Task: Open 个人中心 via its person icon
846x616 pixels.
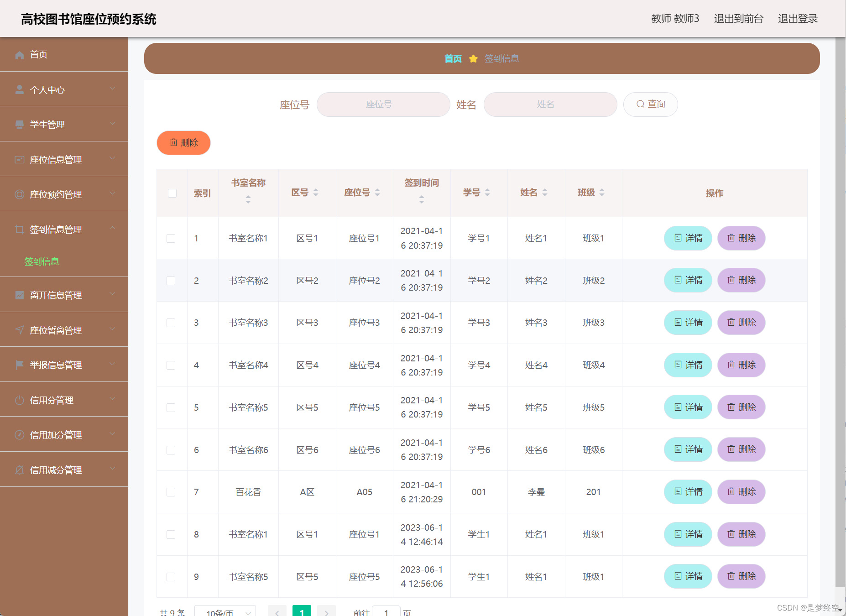Action: [19, 89]
